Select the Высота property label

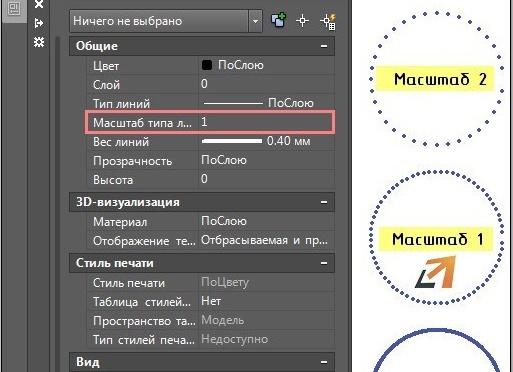113,180
